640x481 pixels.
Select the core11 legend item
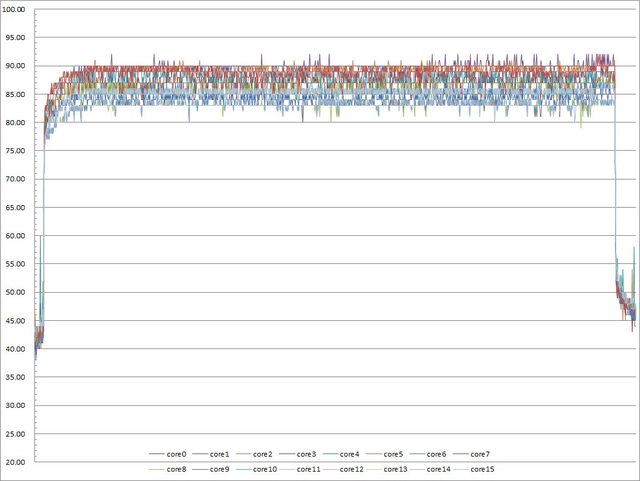pos(309,469)
